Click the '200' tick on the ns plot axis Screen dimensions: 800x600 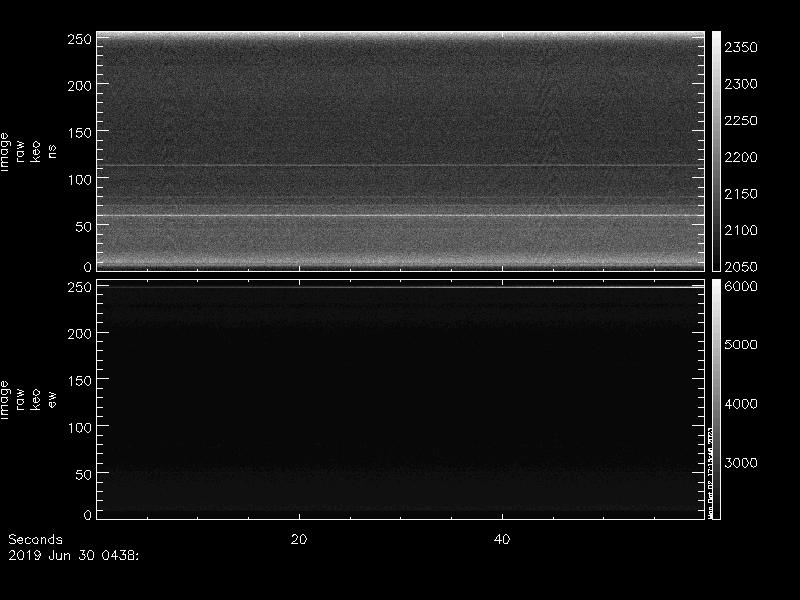tap(79, 86)
